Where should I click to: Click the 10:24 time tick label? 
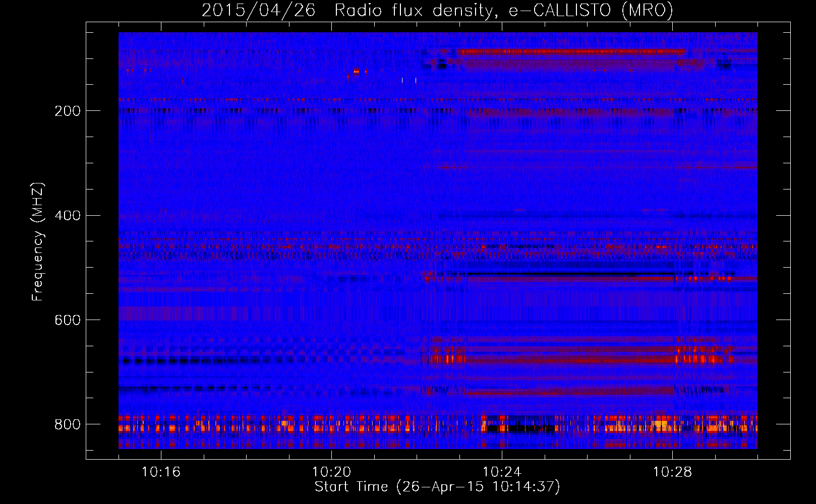(502, 472)
